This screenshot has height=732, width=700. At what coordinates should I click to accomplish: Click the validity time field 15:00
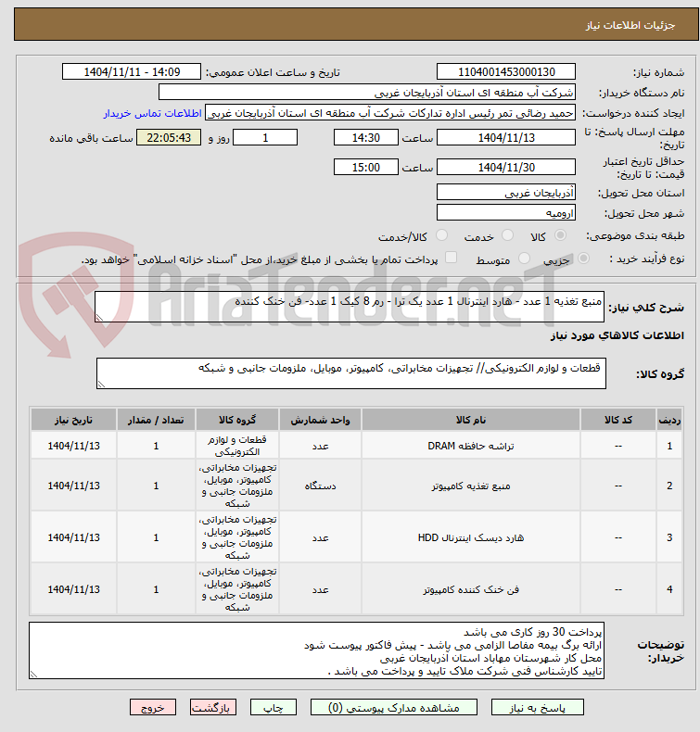click(366, 167)
